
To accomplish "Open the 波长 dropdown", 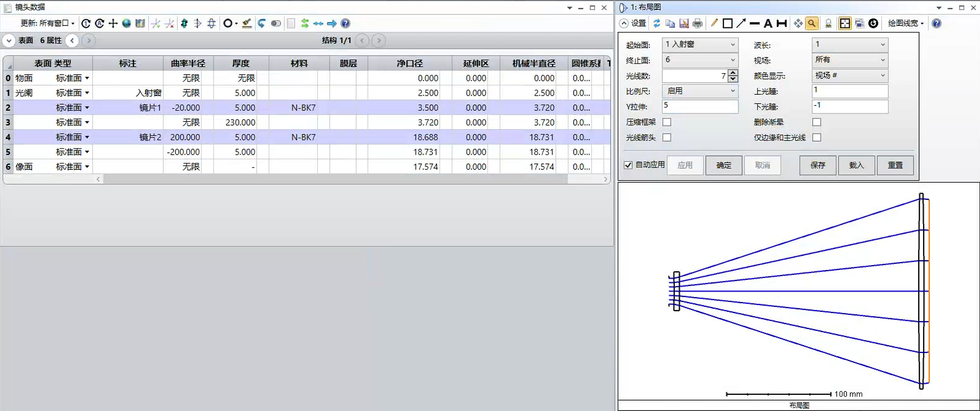I will coord(850,45).
